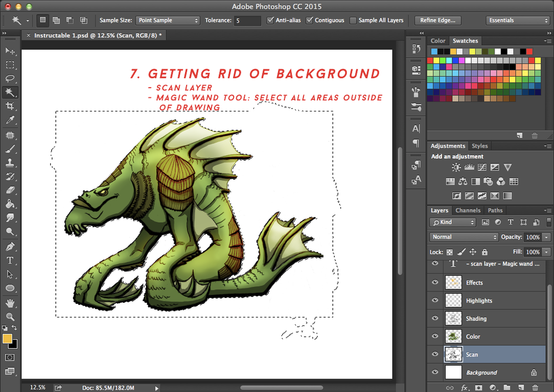
Task: Switch to the Color tab
Action: (438, 41)
